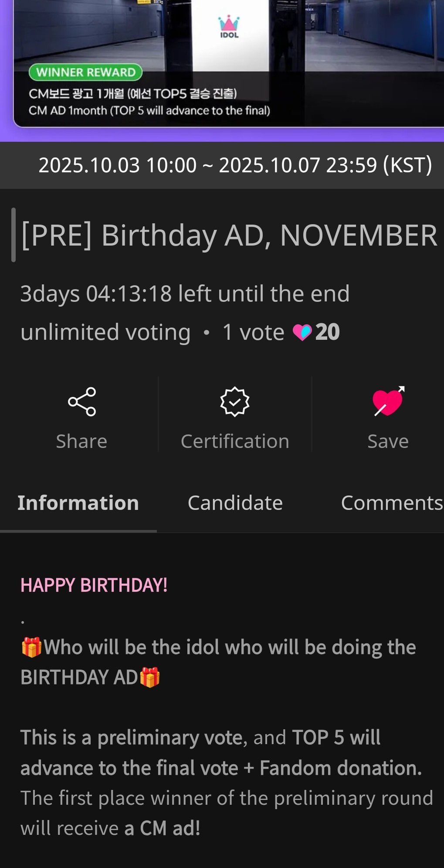Tap the countdown 'left until the end' text

tap(185, 294)
